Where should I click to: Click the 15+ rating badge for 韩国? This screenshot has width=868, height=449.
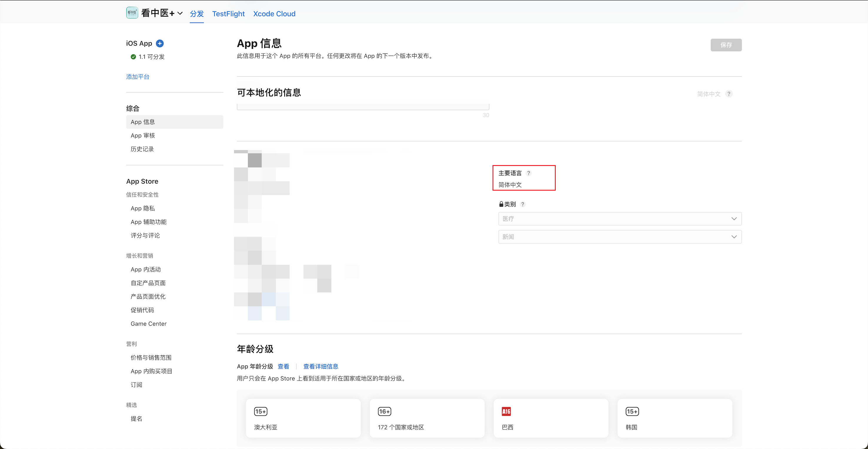coord(632,411)
